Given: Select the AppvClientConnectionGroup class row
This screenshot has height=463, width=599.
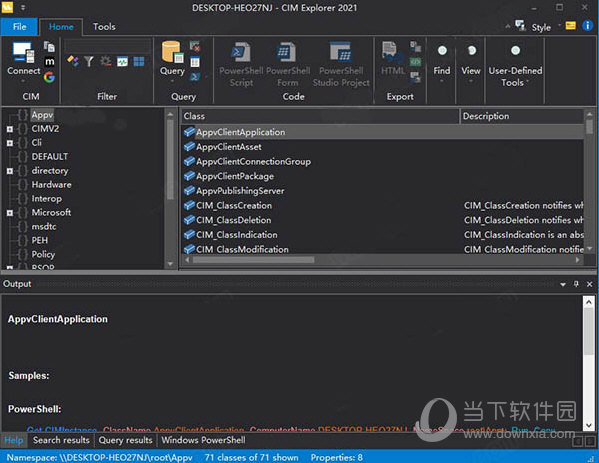Looking at the screenshot, I should [383, 162].
